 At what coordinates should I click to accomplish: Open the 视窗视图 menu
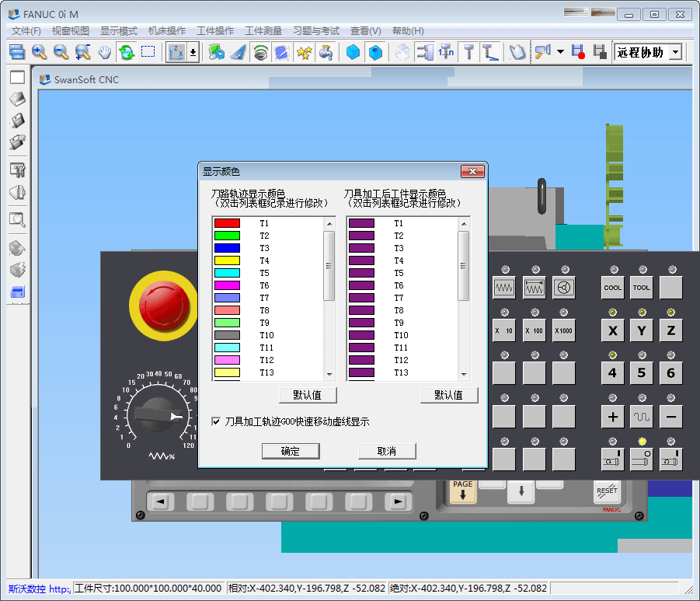click(x=71, y=31)
